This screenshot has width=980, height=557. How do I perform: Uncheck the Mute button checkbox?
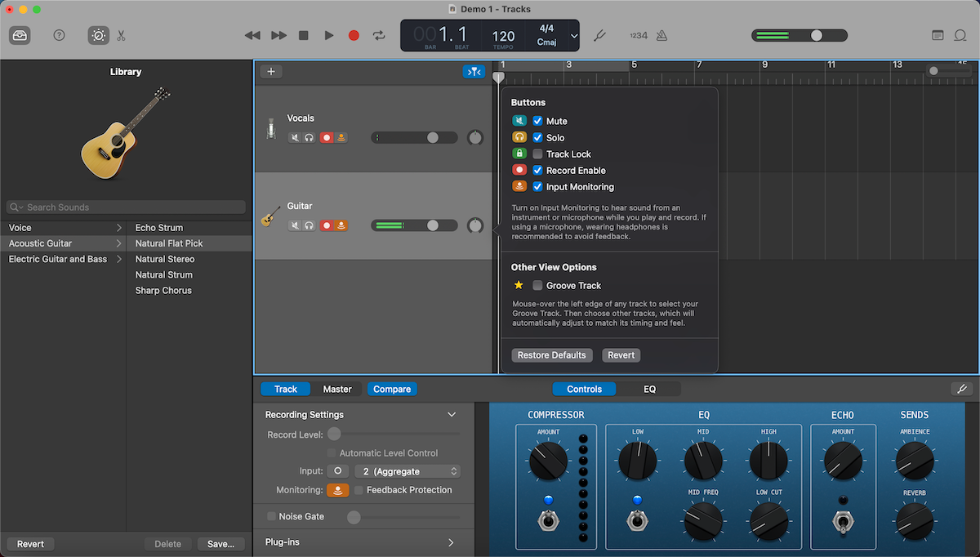pos(537,121)
